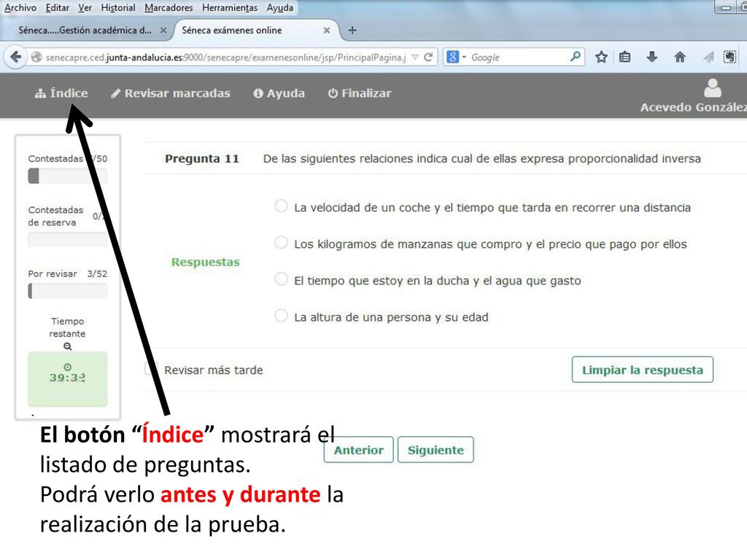Open the Ver menu
Viewport: 747px width, 560px height.
[x=85, y=7]
